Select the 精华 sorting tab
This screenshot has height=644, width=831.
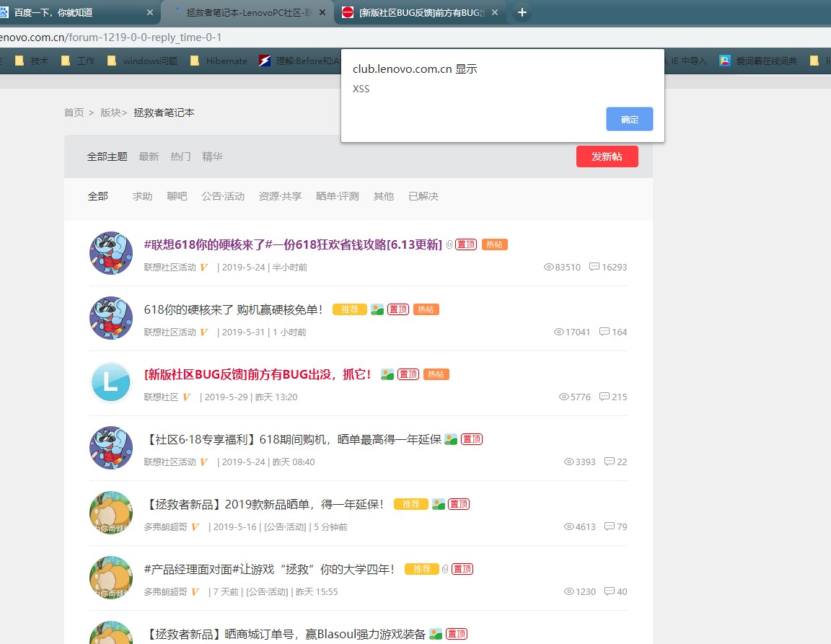(213, 156)
